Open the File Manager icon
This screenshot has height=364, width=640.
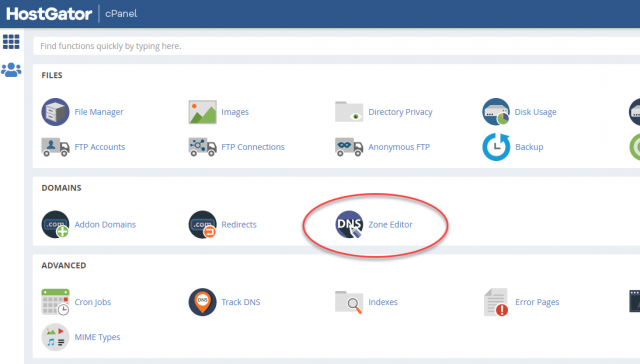click(x=55, y=112)
